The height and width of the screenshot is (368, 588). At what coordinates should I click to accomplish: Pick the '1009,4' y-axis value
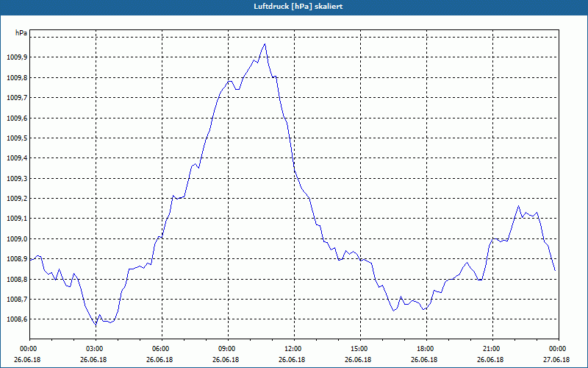point(17,158)
